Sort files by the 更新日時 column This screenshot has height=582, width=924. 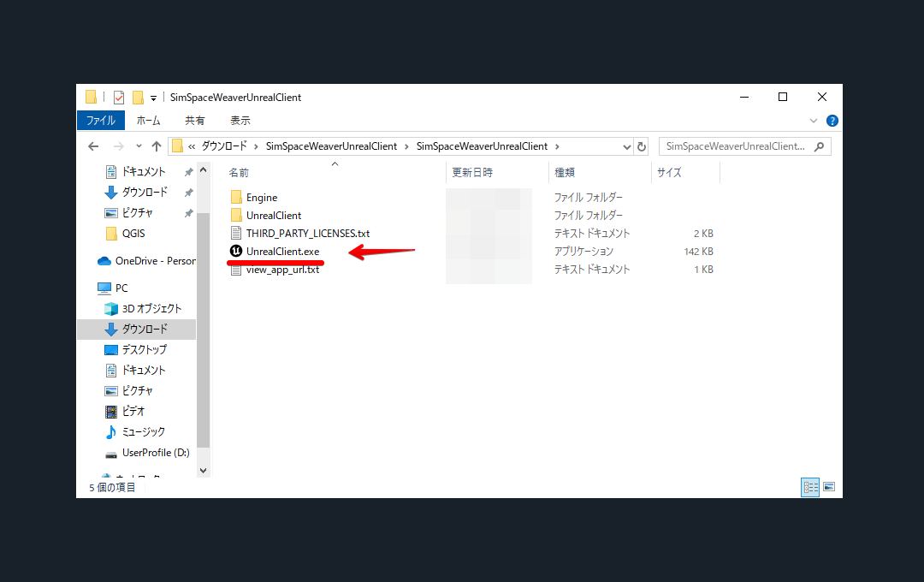click(472, 173)
